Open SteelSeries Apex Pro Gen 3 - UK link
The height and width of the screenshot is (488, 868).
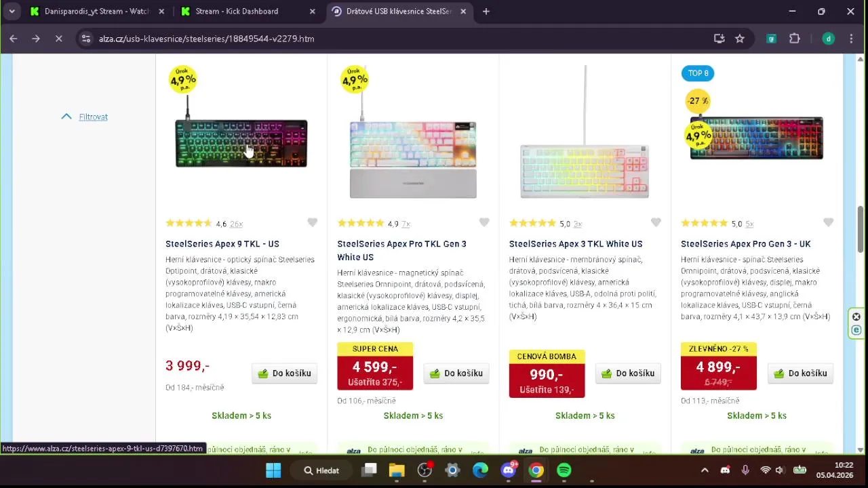(x=745, y=244)
